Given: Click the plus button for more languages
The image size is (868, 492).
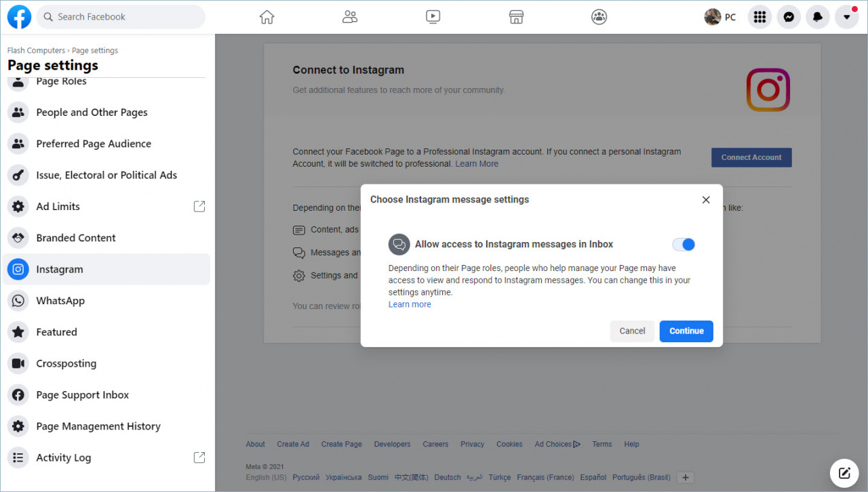Looking at the screenshot, I should (686, 478).
